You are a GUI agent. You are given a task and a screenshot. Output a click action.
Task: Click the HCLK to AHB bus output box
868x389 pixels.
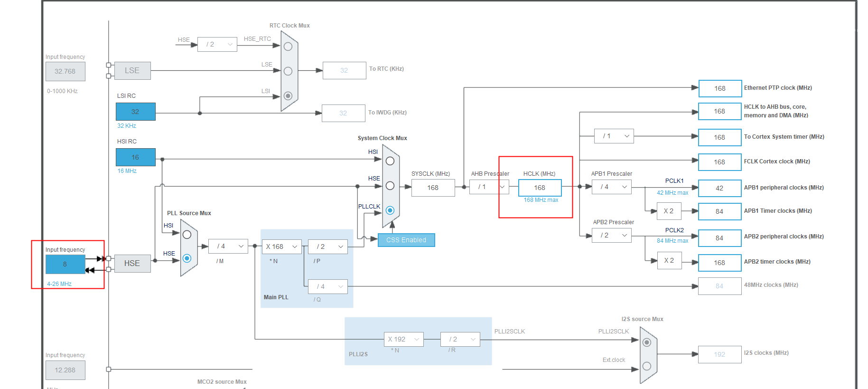(720, 111)
